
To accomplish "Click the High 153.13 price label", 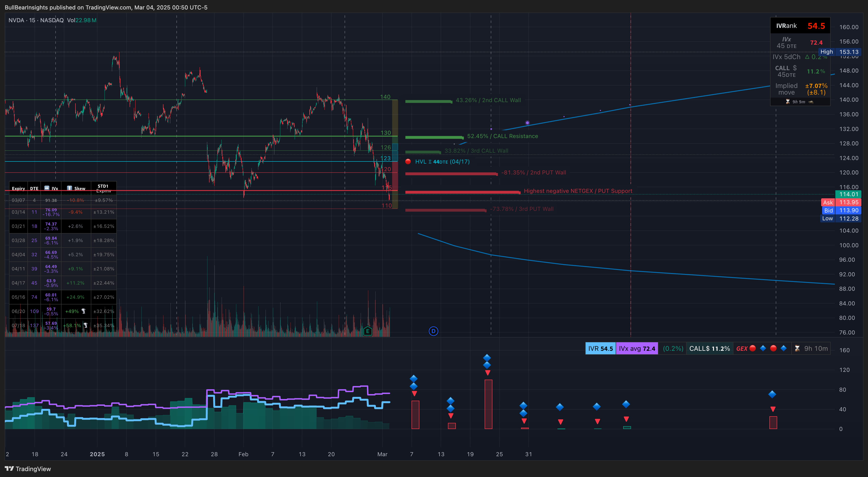I will (x=840, y=52).
